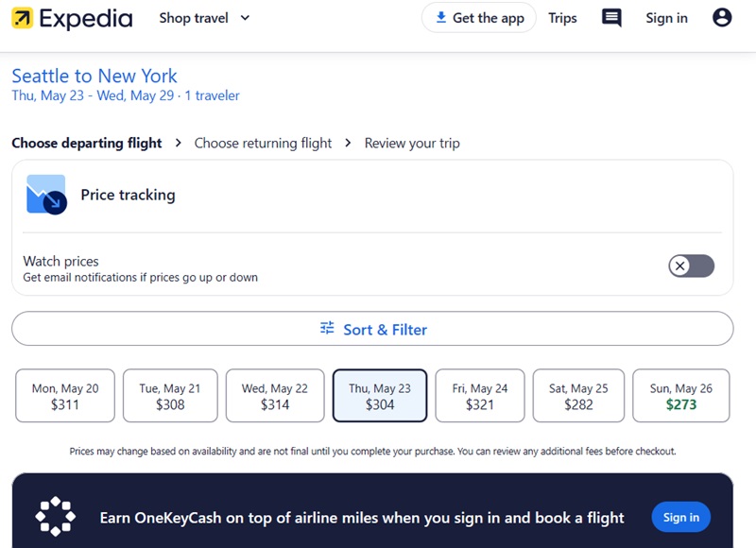Enable the Watch prices toggle
This screenshot has width=756, height=548.
point(691,266)
